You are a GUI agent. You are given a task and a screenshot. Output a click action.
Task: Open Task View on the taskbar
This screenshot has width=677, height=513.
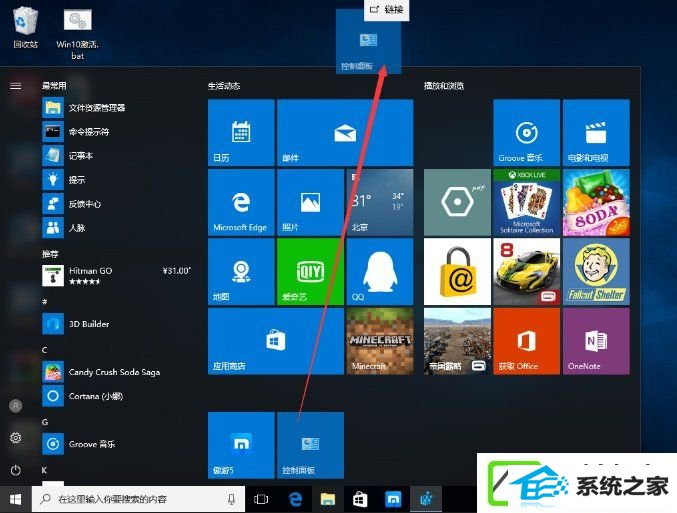coord(261,500)
